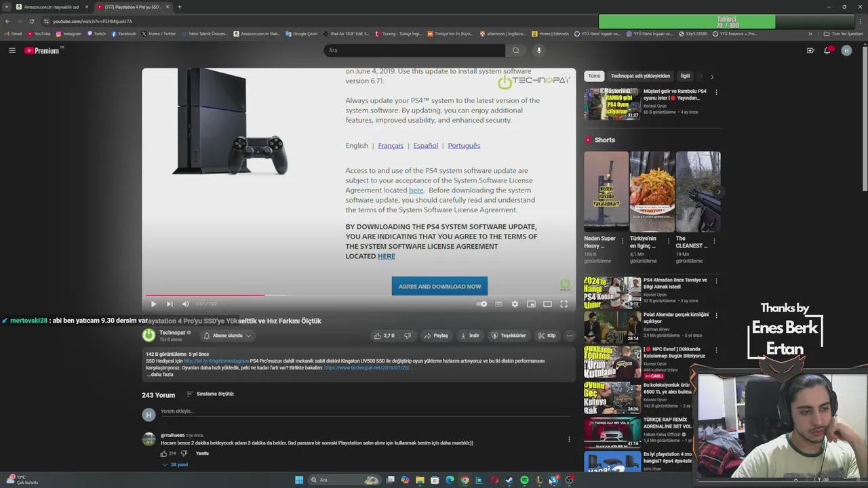The image size is (868, 488).
Task: Select Technopat adlı yükleyiciden chip
Action: pyautogui.click(x=640, y=76)
